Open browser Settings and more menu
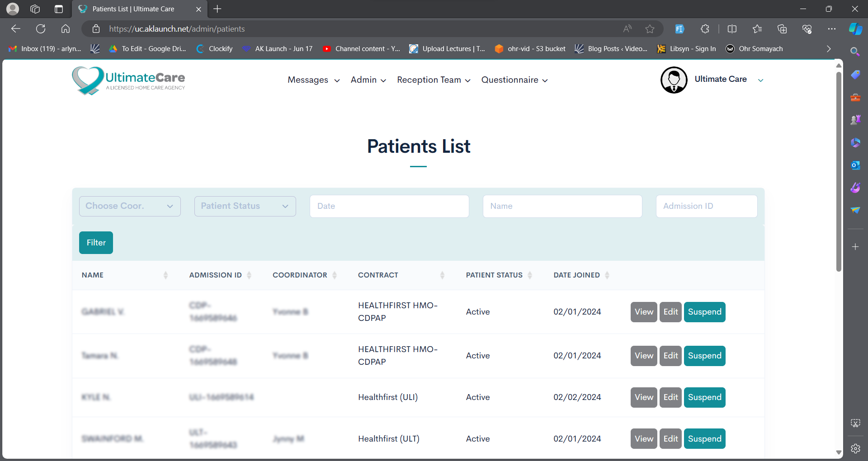868x461 pixels. click(x=832, y=29)
